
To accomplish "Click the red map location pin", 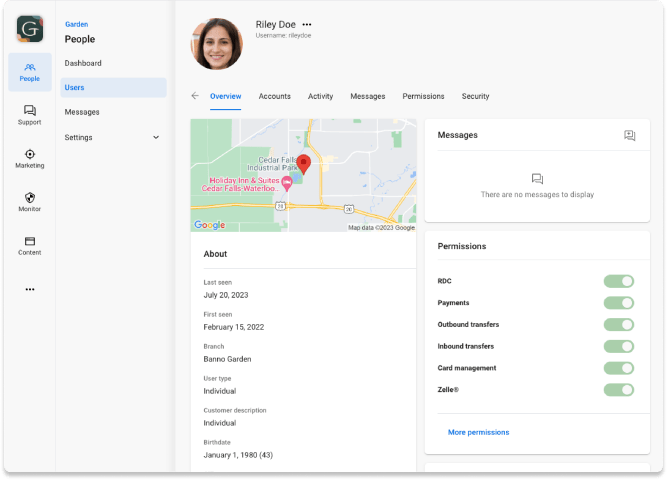I will 305,164.
